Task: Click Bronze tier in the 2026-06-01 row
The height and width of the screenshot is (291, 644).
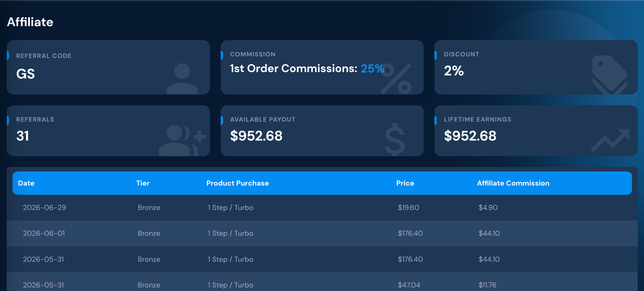Action: tap(149, 233)
